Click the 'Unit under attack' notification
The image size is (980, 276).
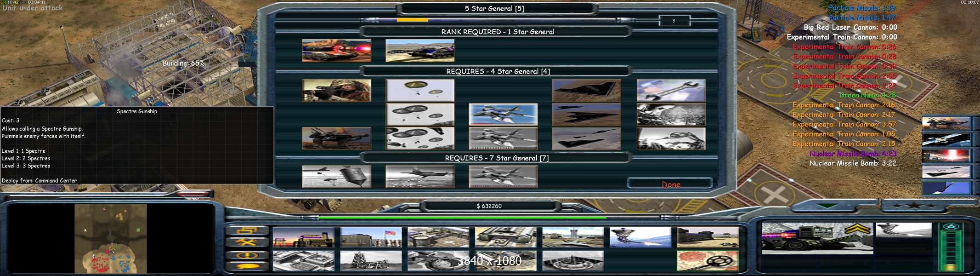click(33, 8)
